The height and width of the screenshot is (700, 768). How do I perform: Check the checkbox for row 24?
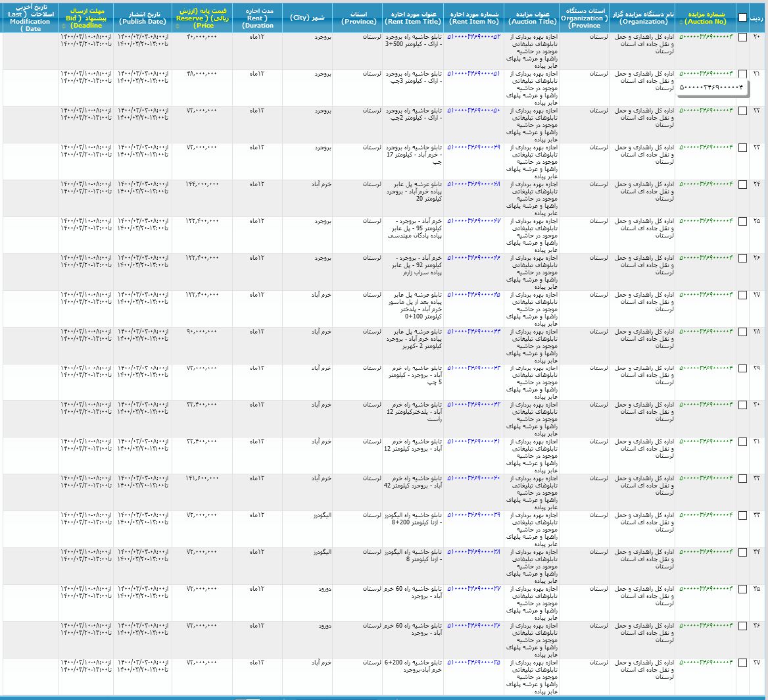742,185
